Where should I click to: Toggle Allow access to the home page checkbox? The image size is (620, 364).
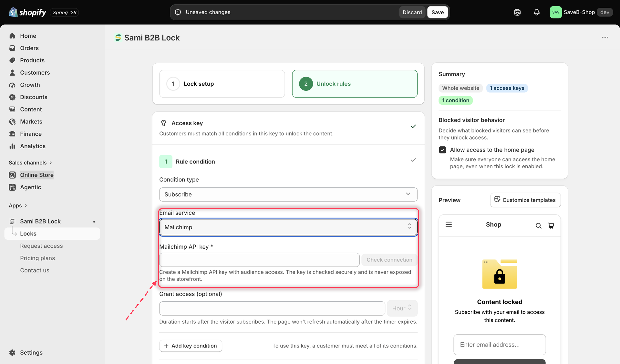[x=442, y=150]
